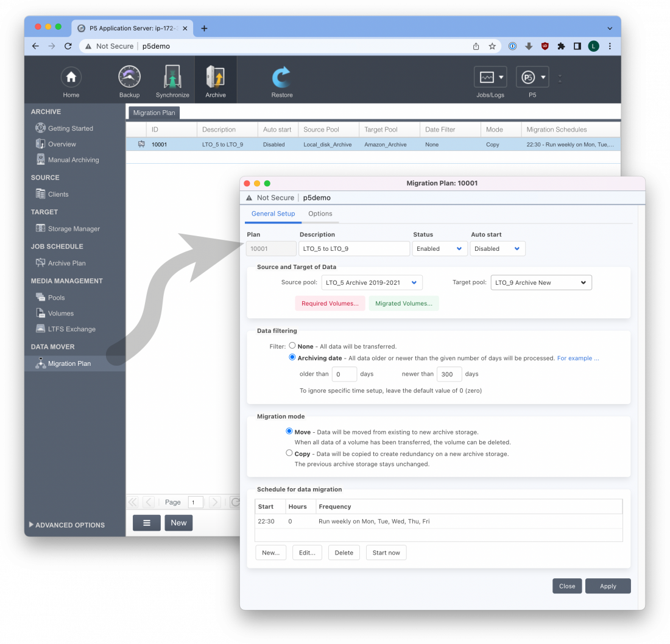Select the Copy migration mode

click(289, 453)
